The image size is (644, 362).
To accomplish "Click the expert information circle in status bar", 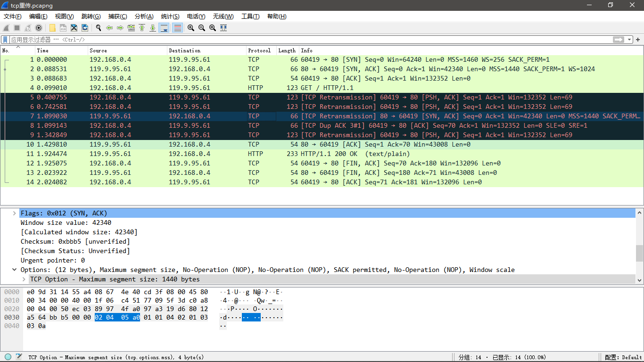I will click(x=8, y=357).
